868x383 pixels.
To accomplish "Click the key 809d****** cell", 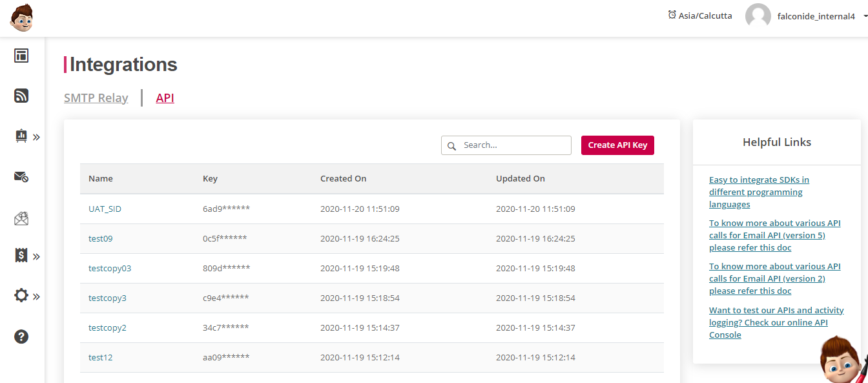I will pos(226,268).
